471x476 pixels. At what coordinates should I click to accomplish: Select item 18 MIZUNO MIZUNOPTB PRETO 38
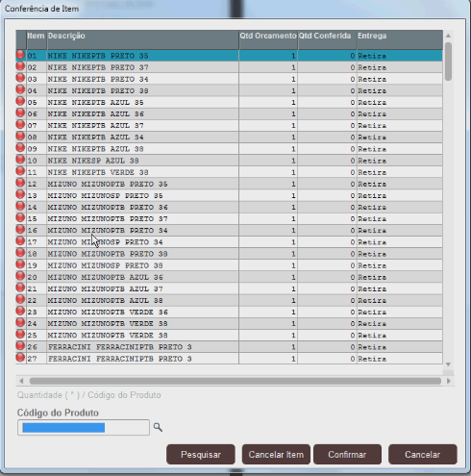coord(229,254)
